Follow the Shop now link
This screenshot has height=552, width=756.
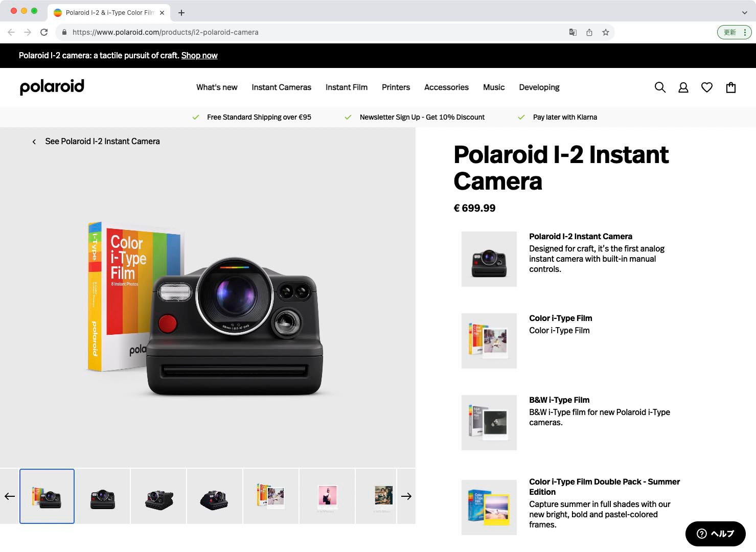click(199, 55)
